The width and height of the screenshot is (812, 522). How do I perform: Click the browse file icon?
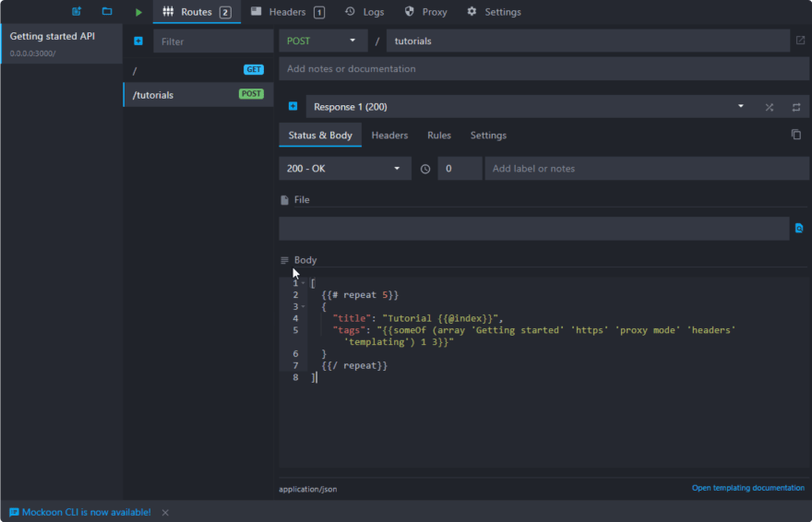click(x=799, y=228)
